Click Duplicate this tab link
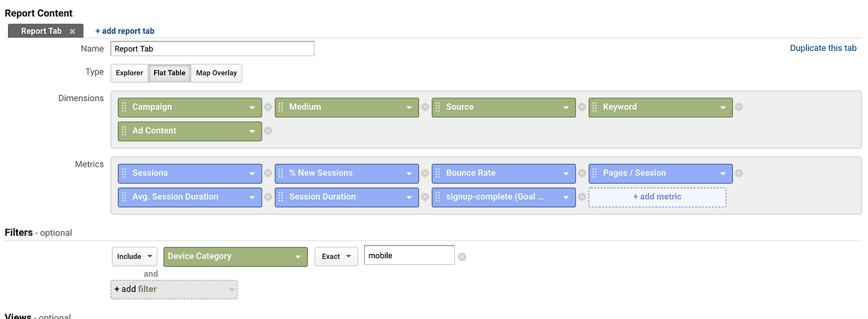The width and height of the screenshot is (868, 319). [823, 49]
